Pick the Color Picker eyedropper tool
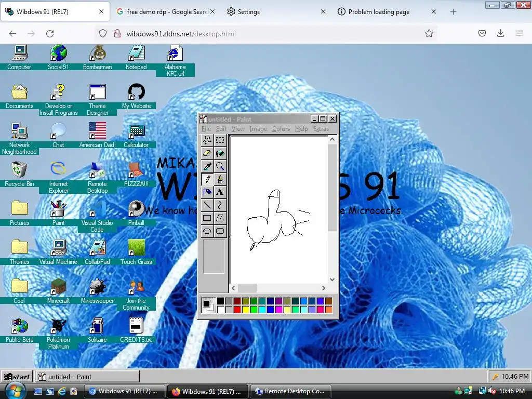532x399 pixels. tap(207, 166)
